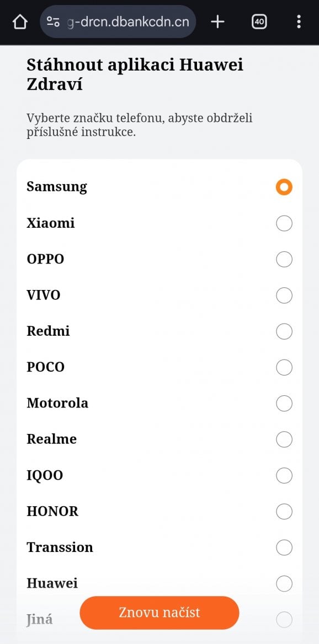The image size is (319, 644).
Task: Pick the Realme option
Action: coord(284,439)
